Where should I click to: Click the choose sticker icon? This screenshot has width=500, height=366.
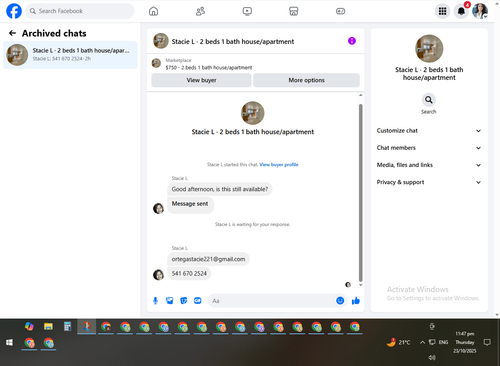click(184, 301)
